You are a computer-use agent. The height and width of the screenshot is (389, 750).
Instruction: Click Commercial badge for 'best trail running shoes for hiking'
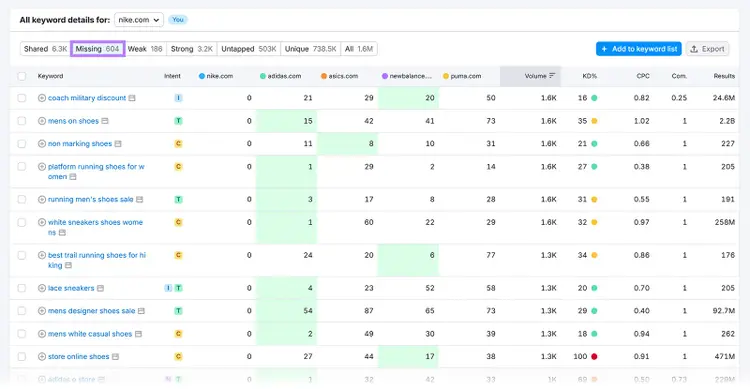[x=178, y=256]
